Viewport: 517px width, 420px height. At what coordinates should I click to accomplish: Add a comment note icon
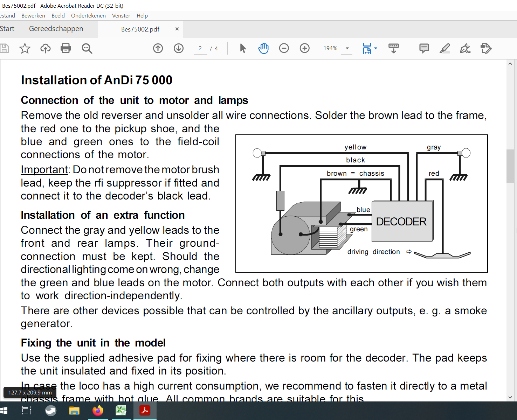click(x=424, y=48)
